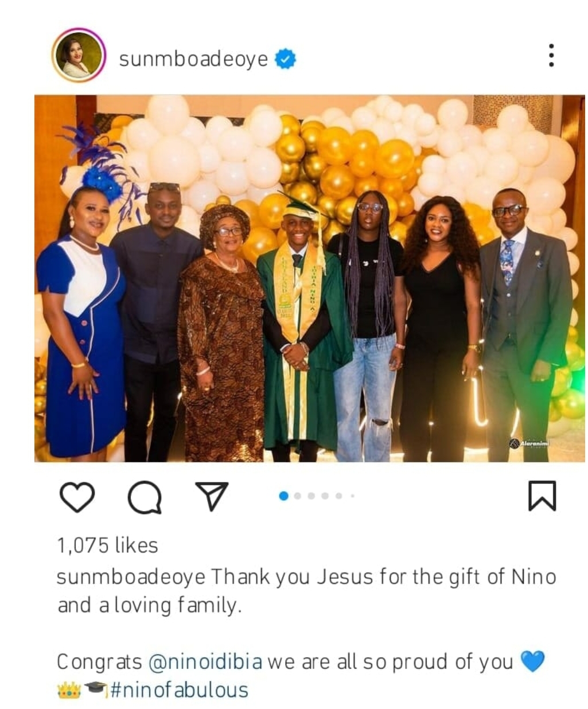The height and width of the screenshot is (709, 588).
Task: Like the post with the heart icon
Action: pyautogui.click(x=77, y=497)
